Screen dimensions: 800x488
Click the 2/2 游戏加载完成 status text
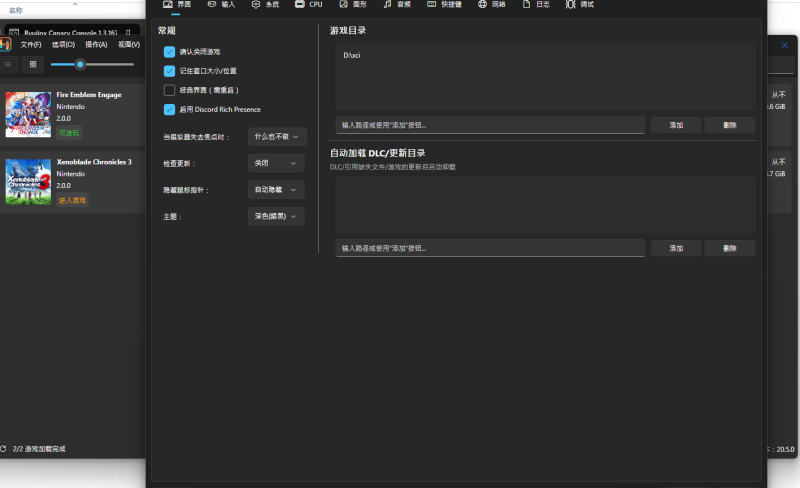coord(39,449)
